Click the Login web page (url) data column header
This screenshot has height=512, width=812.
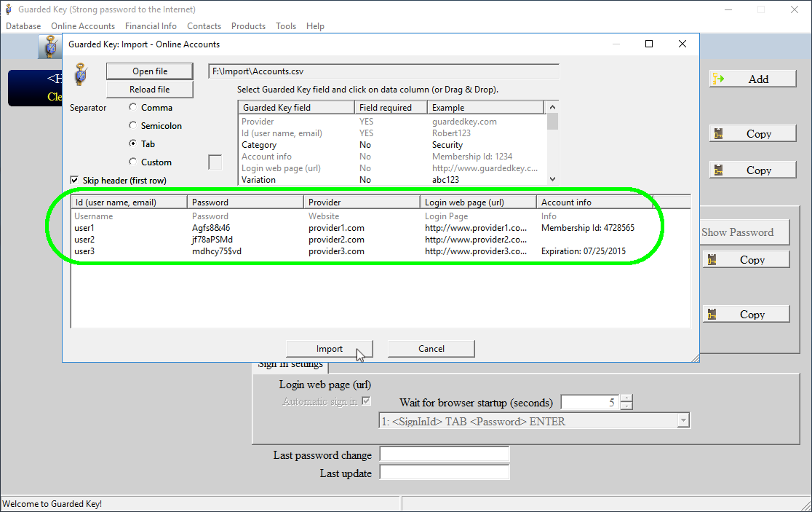(x=479, y=202)
